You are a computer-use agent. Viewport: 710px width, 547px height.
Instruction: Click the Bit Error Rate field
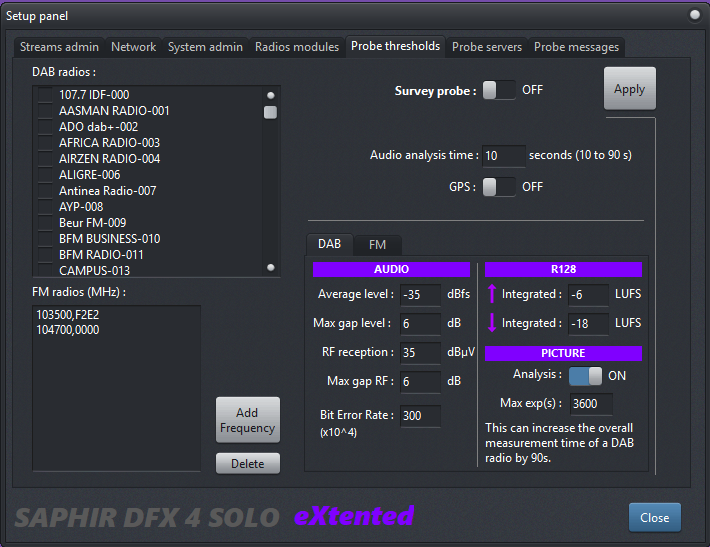420,416
